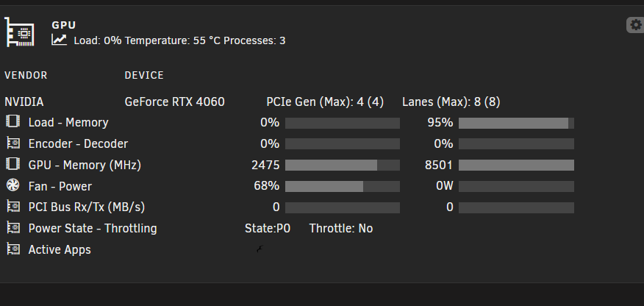Click the Load - Memory row icon
The height and width of the screenshot is (306, 644).
(x=13, y=121)
